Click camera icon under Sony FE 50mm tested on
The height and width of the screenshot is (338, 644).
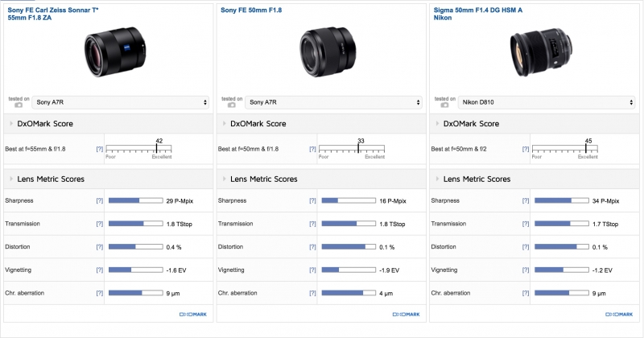[232, 105]
